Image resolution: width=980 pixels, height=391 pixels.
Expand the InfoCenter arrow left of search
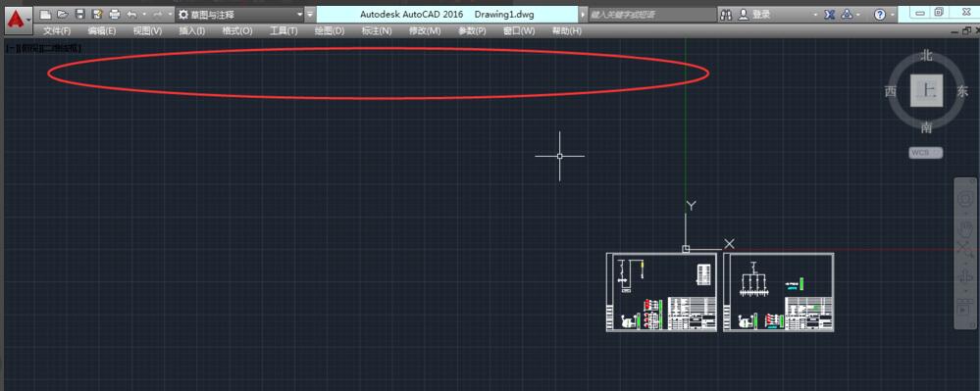(x=584, y=14)
